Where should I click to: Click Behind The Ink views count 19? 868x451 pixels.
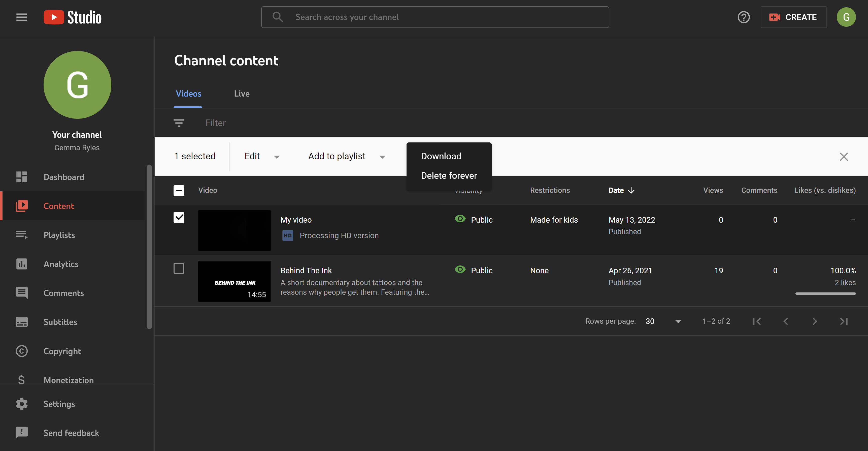coord(719,270)
